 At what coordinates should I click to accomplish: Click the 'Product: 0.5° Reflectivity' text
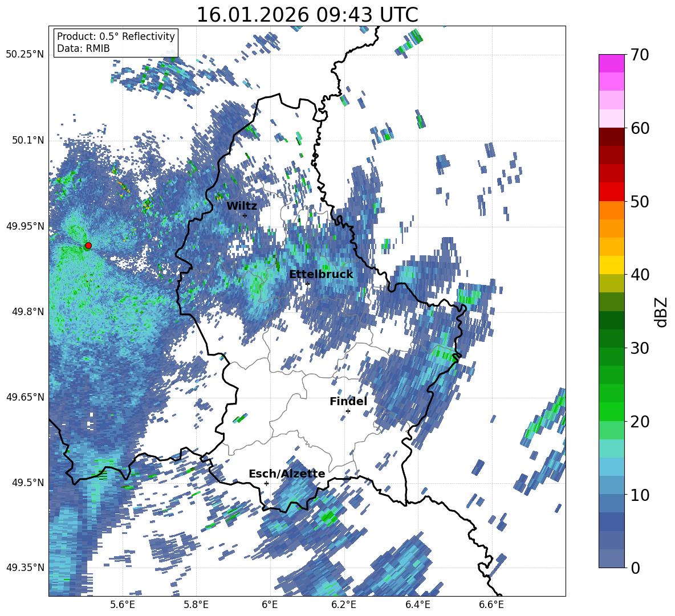116,36
